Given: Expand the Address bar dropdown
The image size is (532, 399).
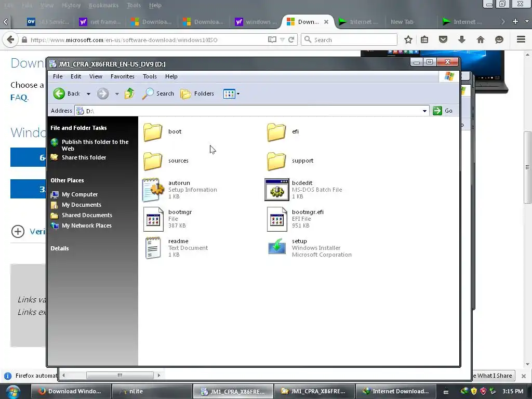Looking at the screenshot, I should tap(424, 111).
